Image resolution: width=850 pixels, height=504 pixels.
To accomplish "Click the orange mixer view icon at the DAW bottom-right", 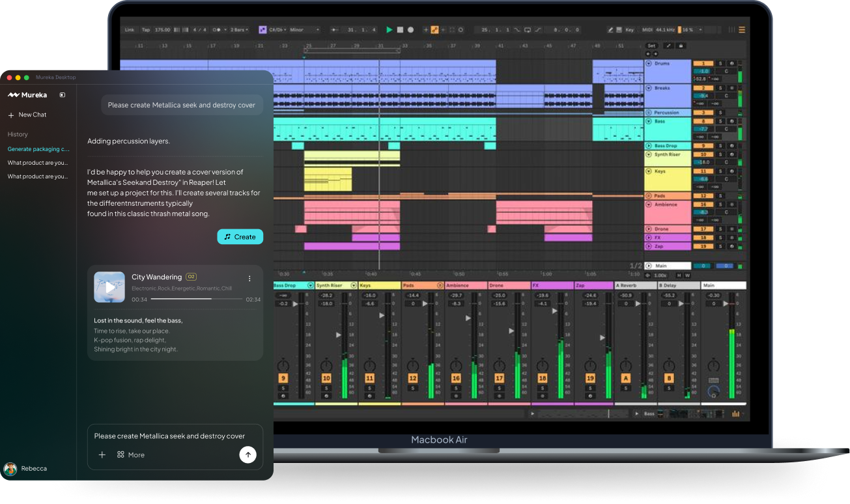I will pos(736,413).
